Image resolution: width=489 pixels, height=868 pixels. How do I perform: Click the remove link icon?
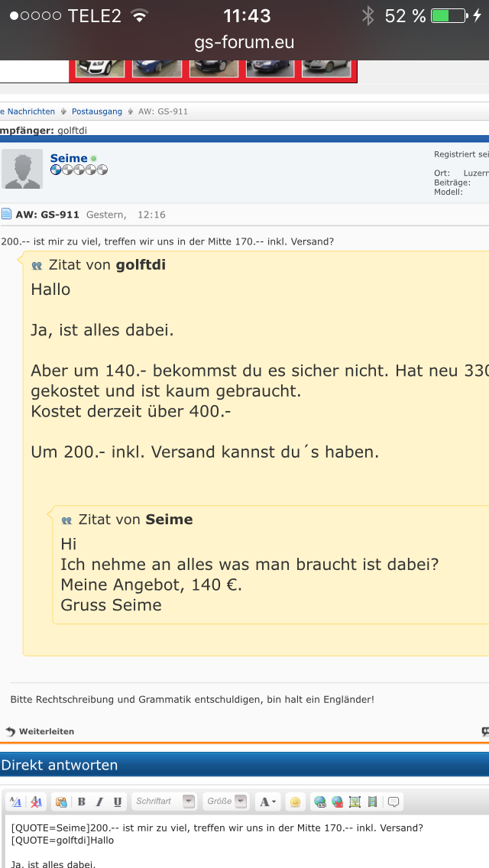point(338,802)
